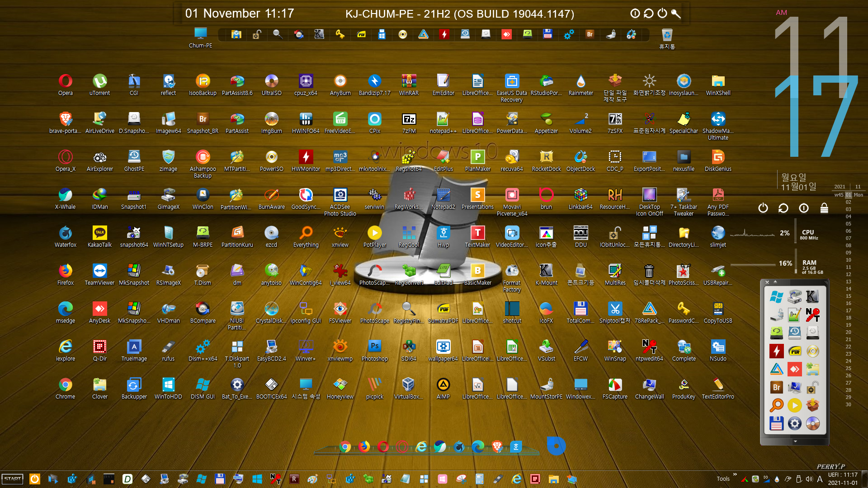Open the Chum-PE computer icon
The height and width of the screenshot is (488, 868).
(x=200, y=38)
